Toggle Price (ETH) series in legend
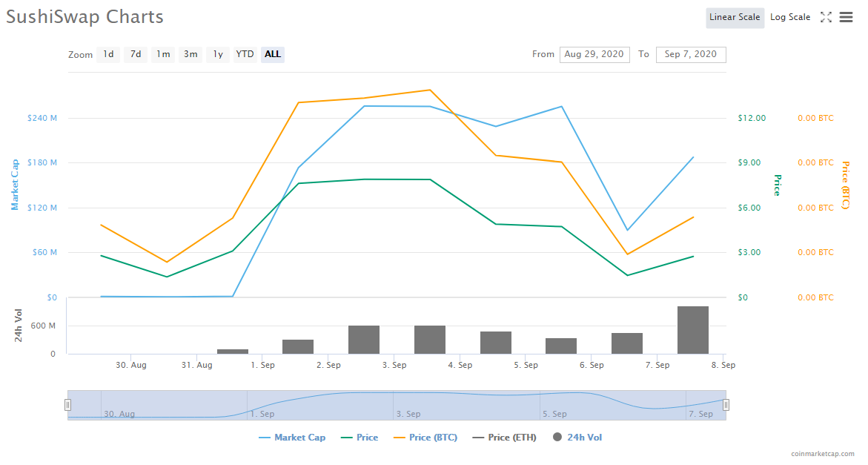This screenshot has height=465, width=868. [504, 438]
